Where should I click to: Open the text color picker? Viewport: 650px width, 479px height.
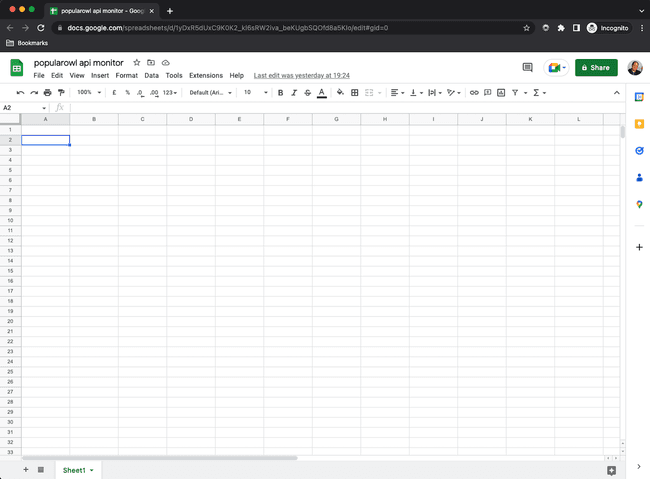322,93
